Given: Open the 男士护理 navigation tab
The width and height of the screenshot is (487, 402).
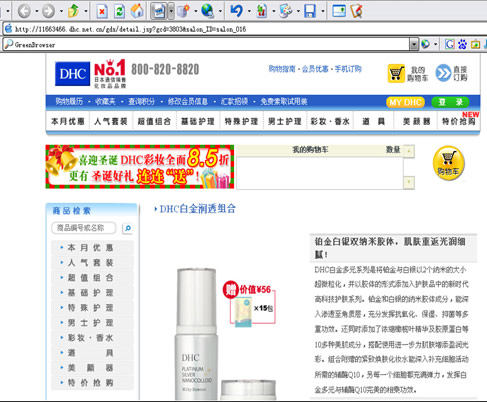Looking at the screenshot, I should [x=285, y=121].
